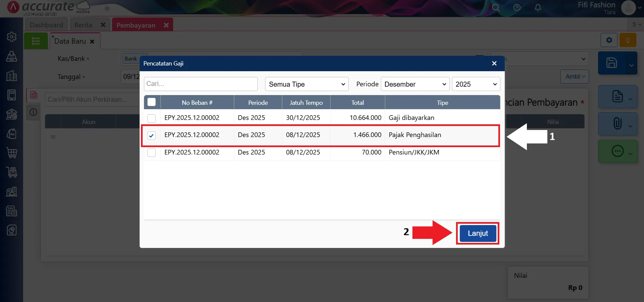Check the Gaji dibayarkan row checkbox
644x302 pixels.
coord(152,118)
